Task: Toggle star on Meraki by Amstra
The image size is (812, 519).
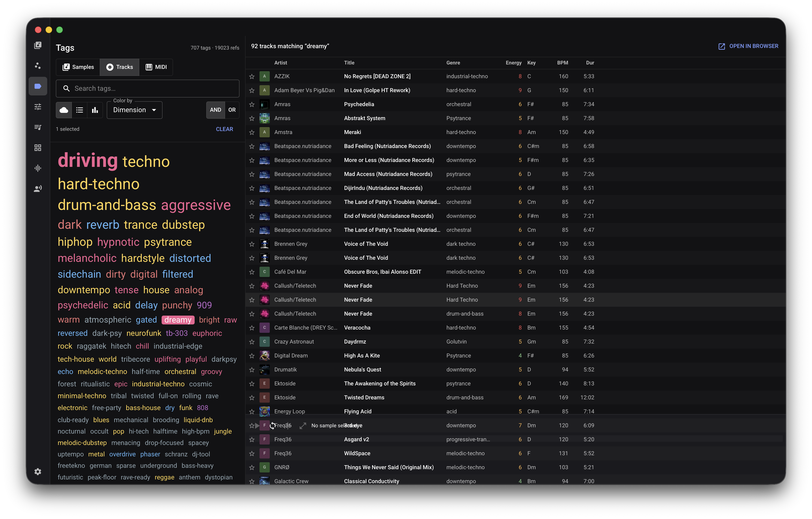Action: 252,132
